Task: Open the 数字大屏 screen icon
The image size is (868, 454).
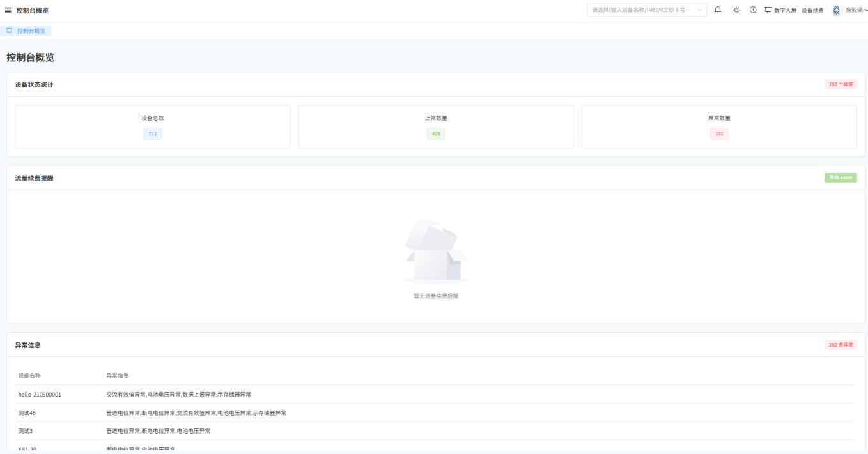Action: pos(768,10)
